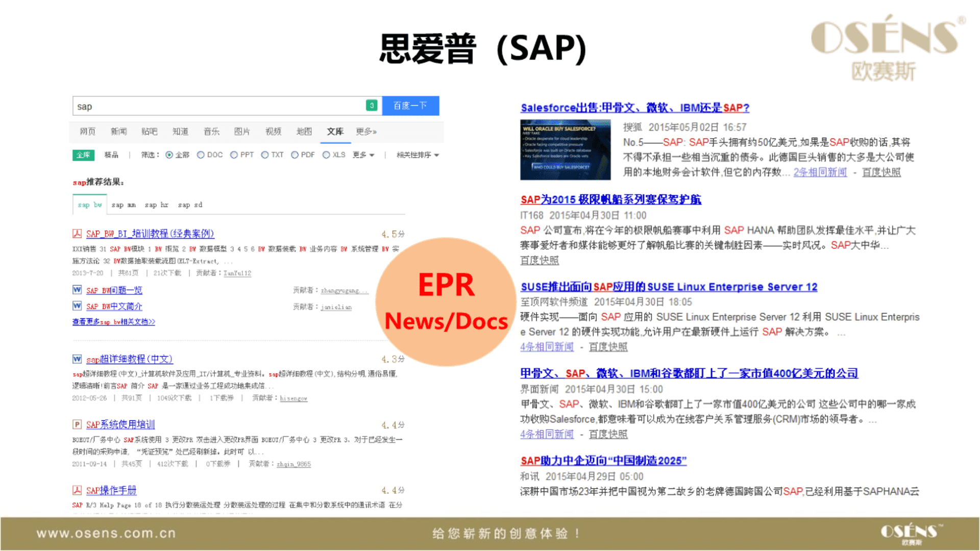980x551 pixels.
Task: Click the OSENS 欧赛斯 logo at top
Action: (888, 49)
